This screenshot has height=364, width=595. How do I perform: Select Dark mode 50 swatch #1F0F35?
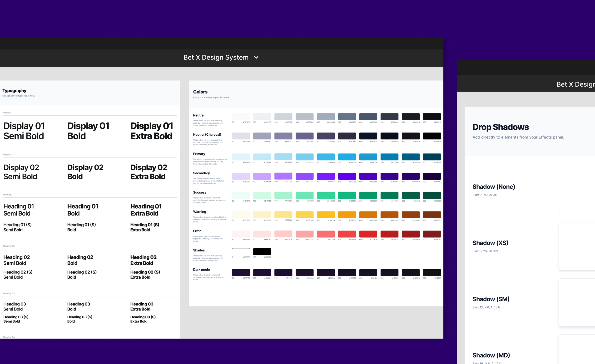(241, 272)
